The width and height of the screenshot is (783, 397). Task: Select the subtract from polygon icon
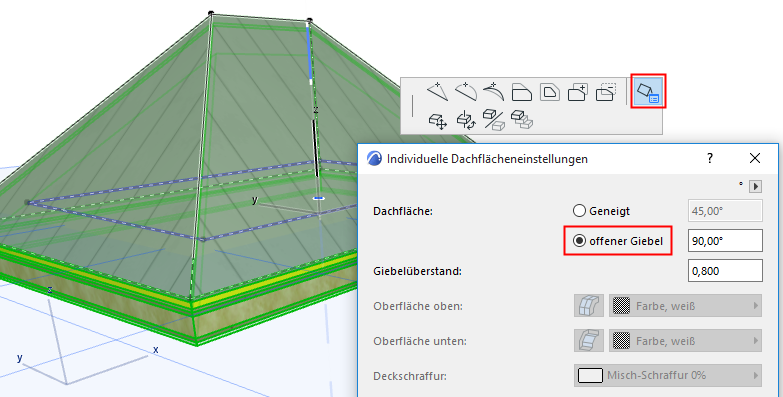(x=606, y=92)
